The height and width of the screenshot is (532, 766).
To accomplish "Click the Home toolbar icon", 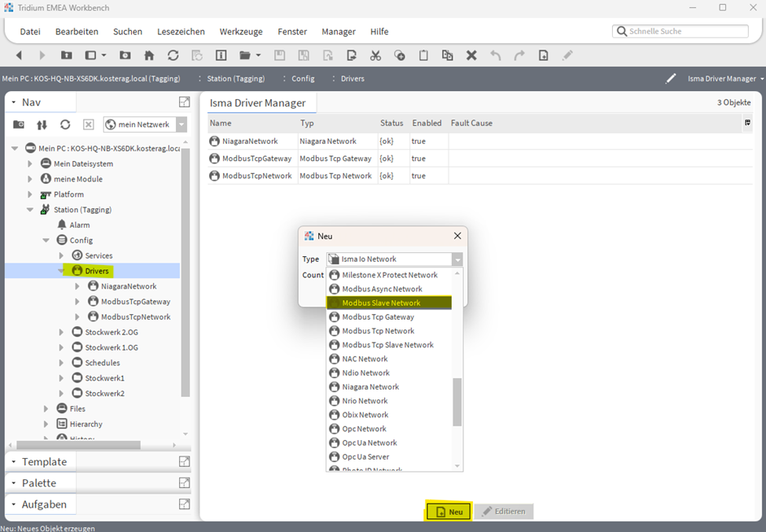I will 149,55.
